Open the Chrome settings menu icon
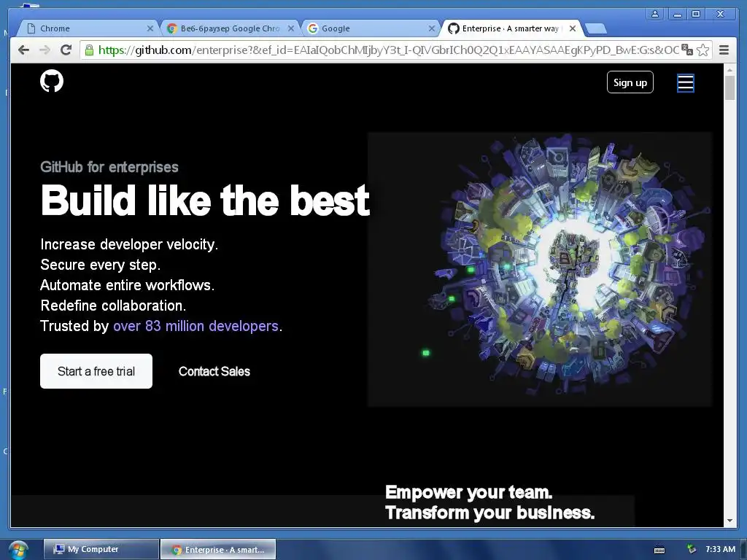Viewport: 747px width, 560px height. 724,50
